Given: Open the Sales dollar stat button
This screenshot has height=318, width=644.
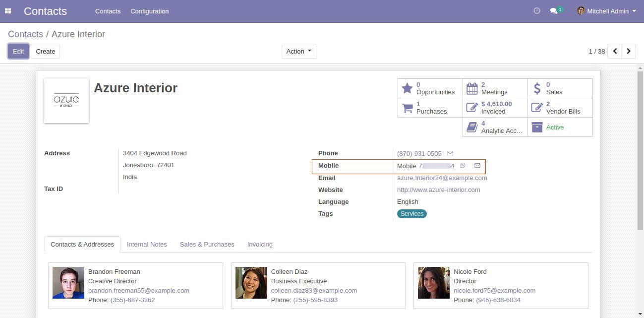Looking at the screenshot, I should click(560, 88).
